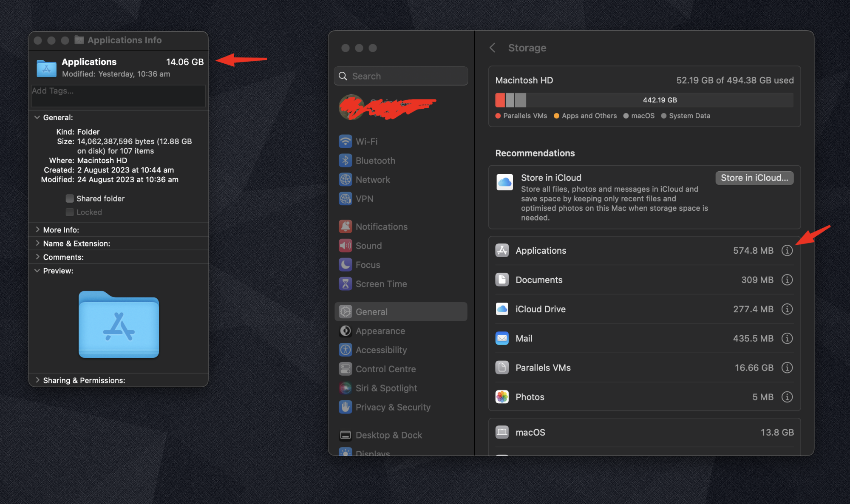
Task: Expand the Name & Extension section
Action: [37, 244]
